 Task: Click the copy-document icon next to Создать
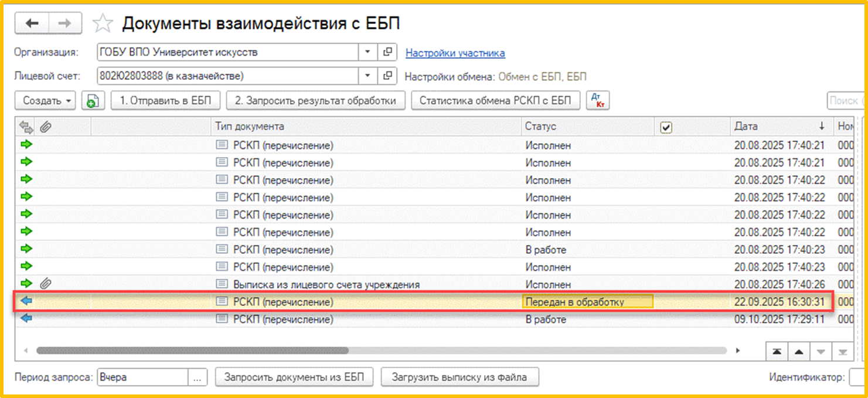click(x=93, y=101)
